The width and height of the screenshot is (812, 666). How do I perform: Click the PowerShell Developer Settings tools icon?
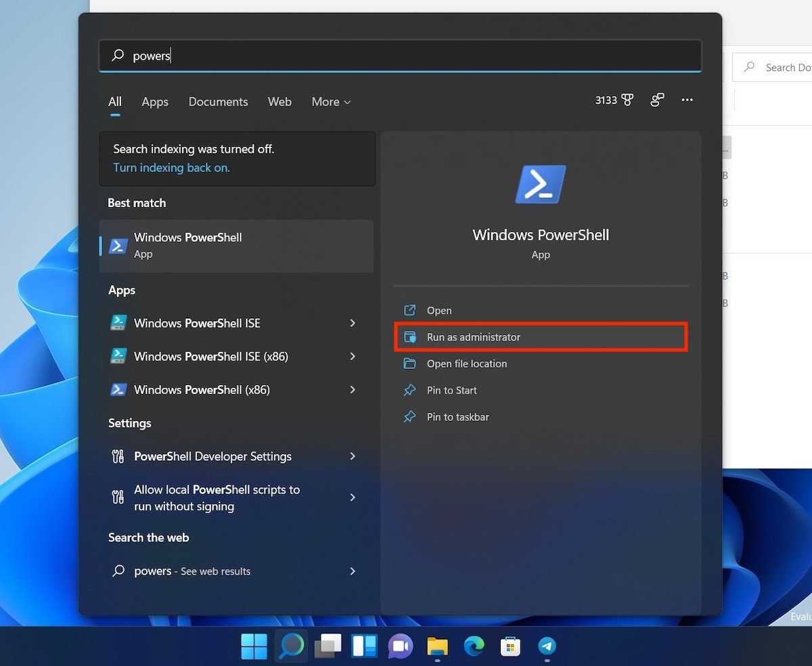tap(118, 456)
